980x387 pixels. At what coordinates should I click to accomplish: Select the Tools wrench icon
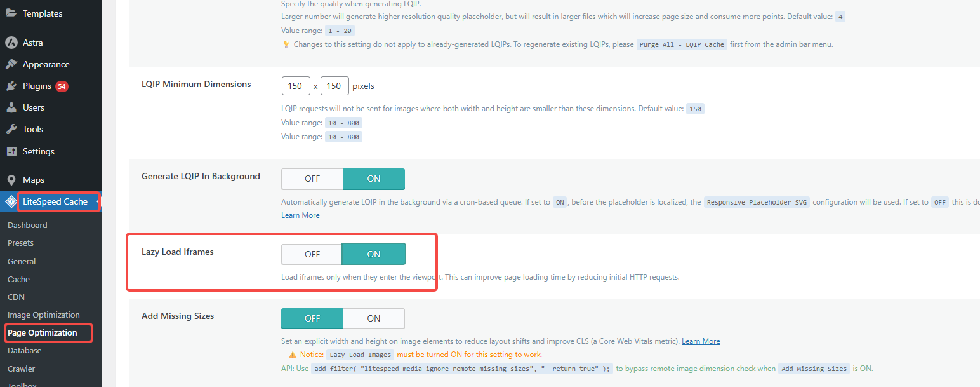pos(10,129)
